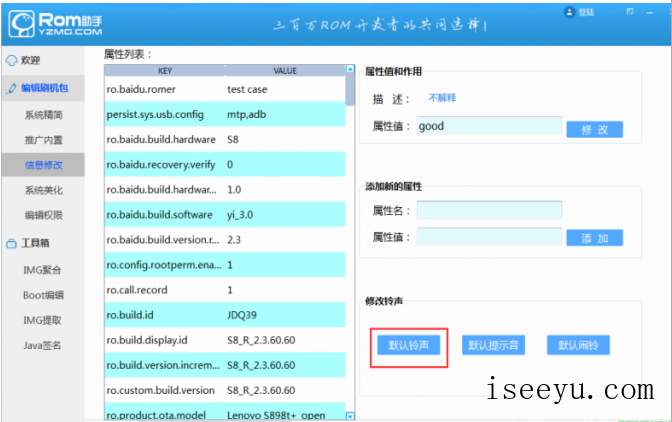Click the property list scrollbar thumb

(x=350, y=89)
